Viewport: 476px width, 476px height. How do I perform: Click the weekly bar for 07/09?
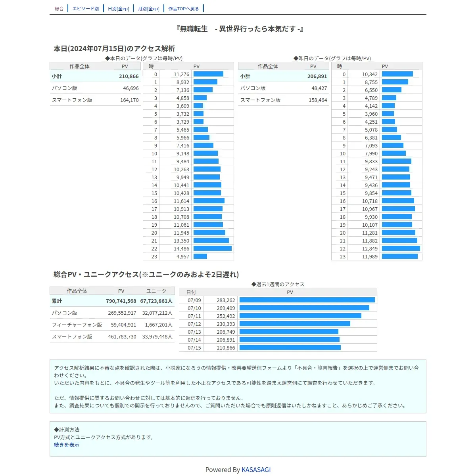point(307,300)
